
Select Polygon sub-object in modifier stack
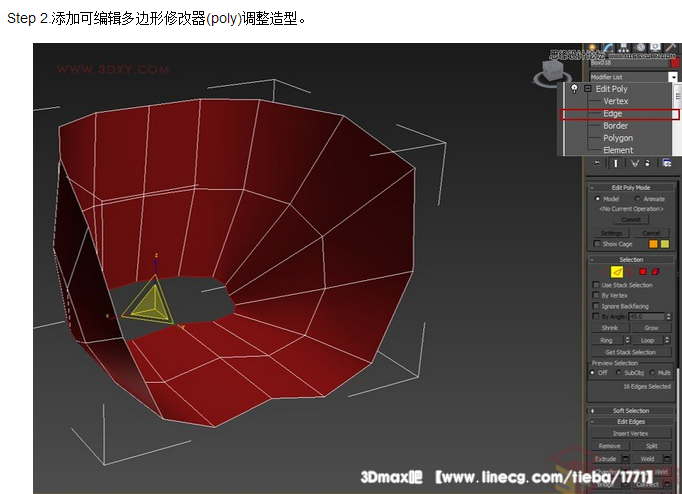[617, 138]
